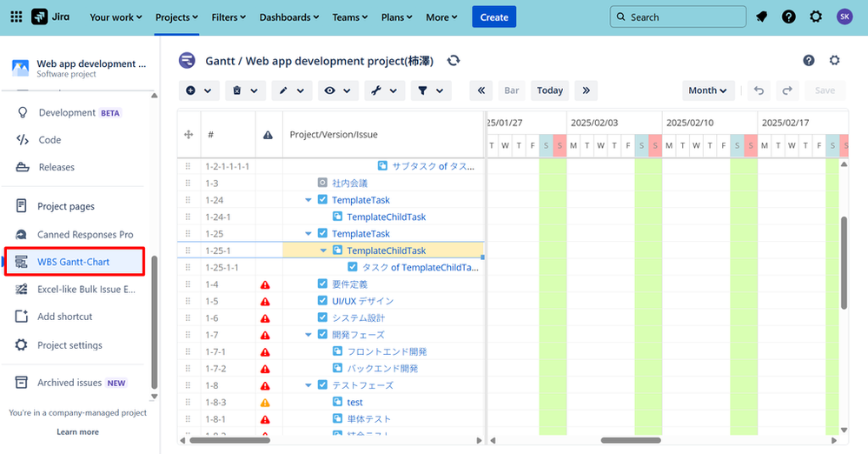
Task: Click checkbox icon of 要件定義
Action: point(322,284)
